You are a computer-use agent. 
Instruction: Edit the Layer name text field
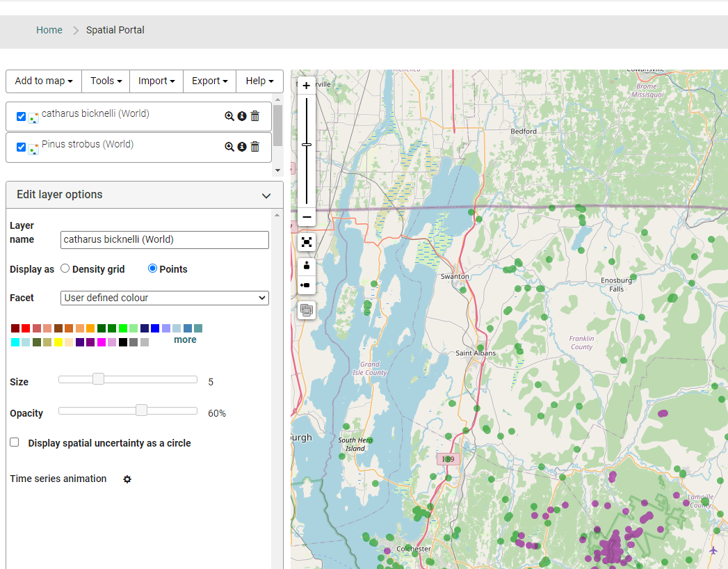coord(165,240)
